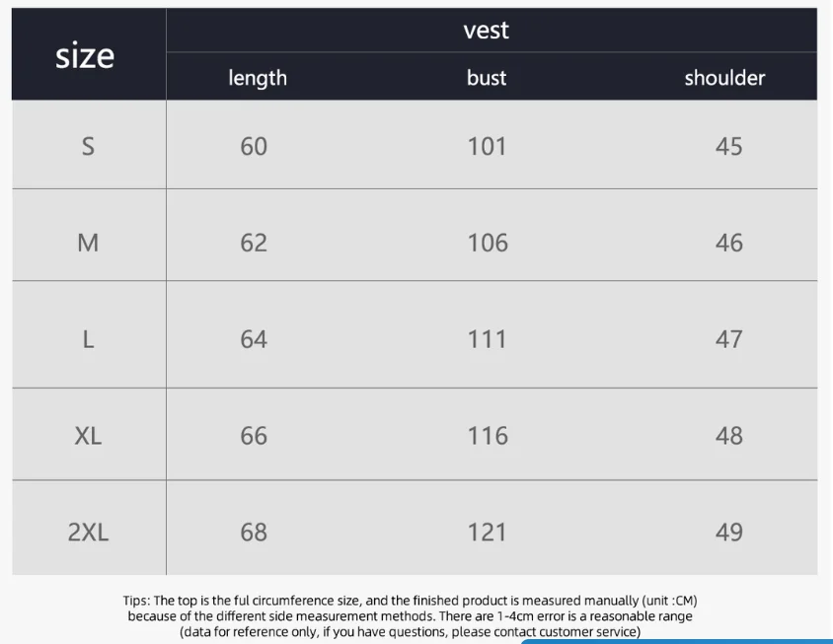Select the "bust" column header
The image size is (833, 644).
[487, 78]
